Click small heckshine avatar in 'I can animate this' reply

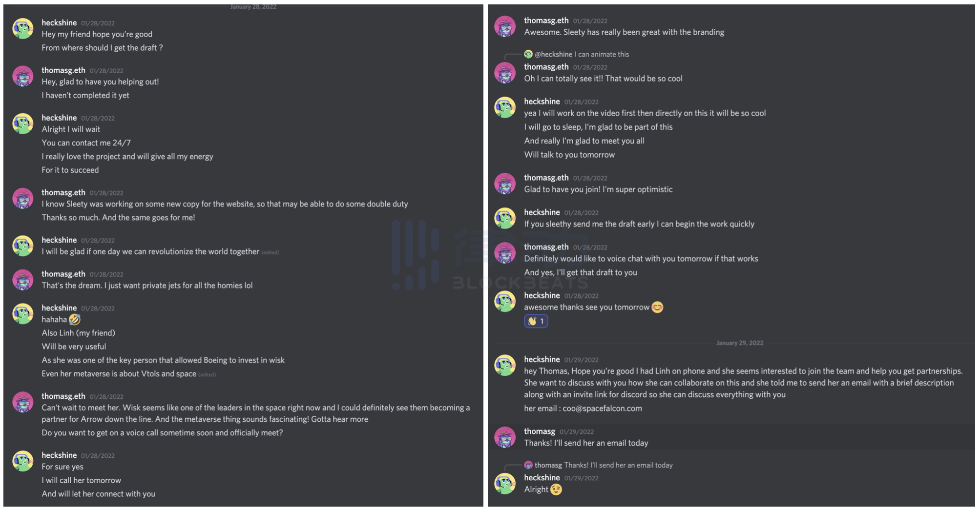pos(528,54)
